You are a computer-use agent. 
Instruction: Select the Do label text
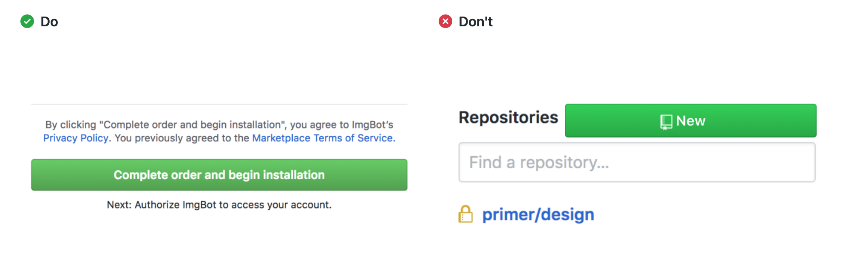coord(49,21)
